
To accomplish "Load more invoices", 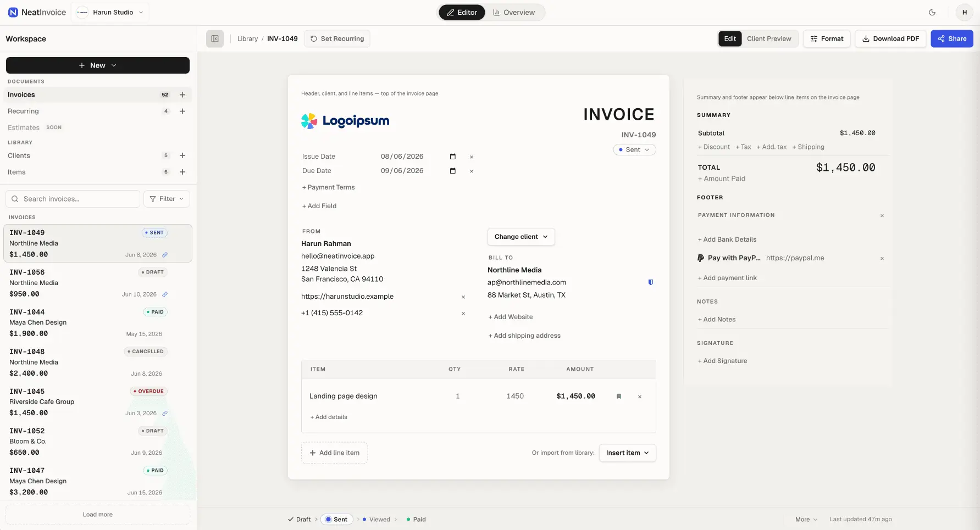I will [x=98, y=515].
